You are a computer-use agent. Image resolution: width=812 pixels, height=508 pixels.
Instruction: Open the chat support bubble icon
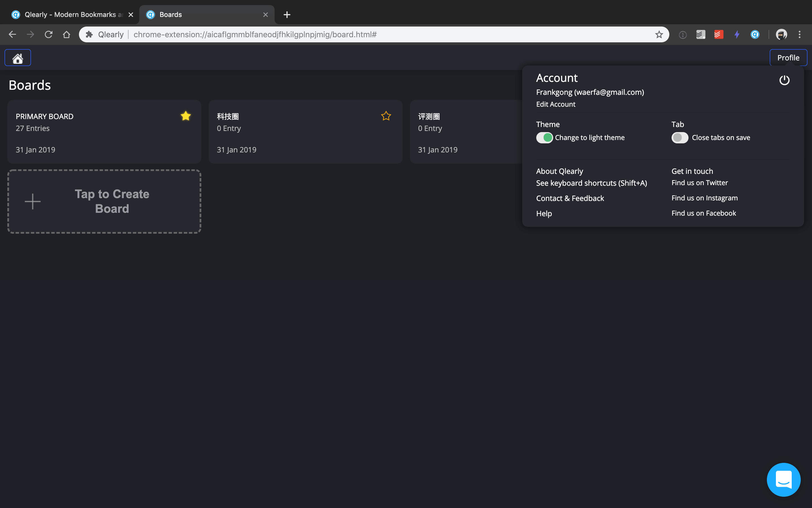[784, 479]
